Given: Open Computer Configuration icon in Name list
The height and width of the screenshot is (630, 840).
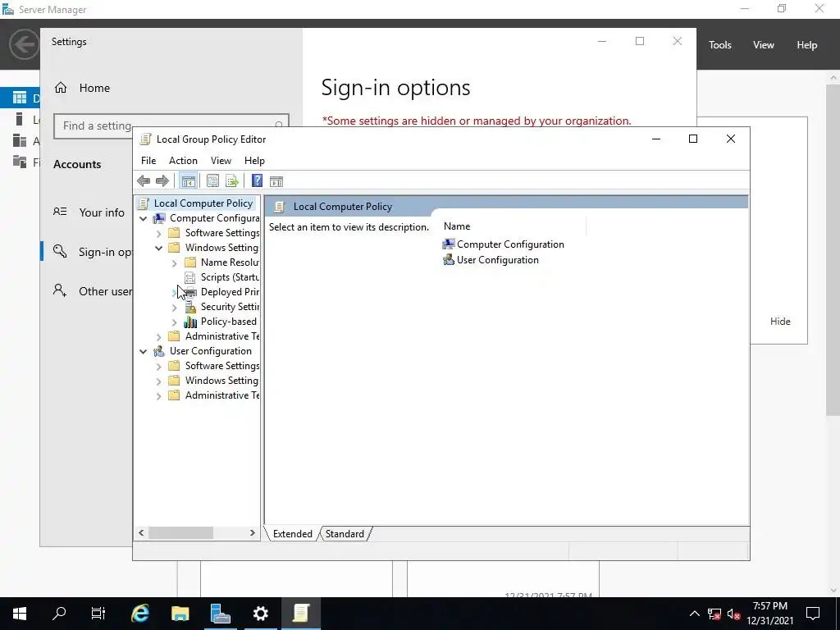Looking at the screenshot, I should [449, 244].
